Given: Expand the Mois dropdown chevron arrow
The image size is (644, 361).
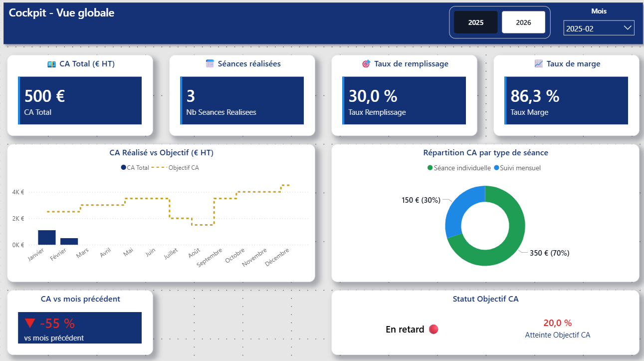Looking at the screenshot, I should 628,28.
